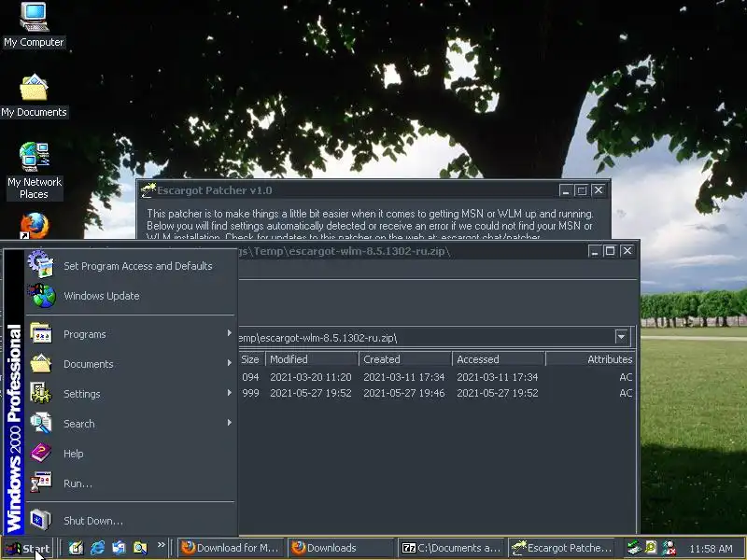Viewport: 747px width, 560px height.
Task: Click the purple Help book icon
Action: 41,453
